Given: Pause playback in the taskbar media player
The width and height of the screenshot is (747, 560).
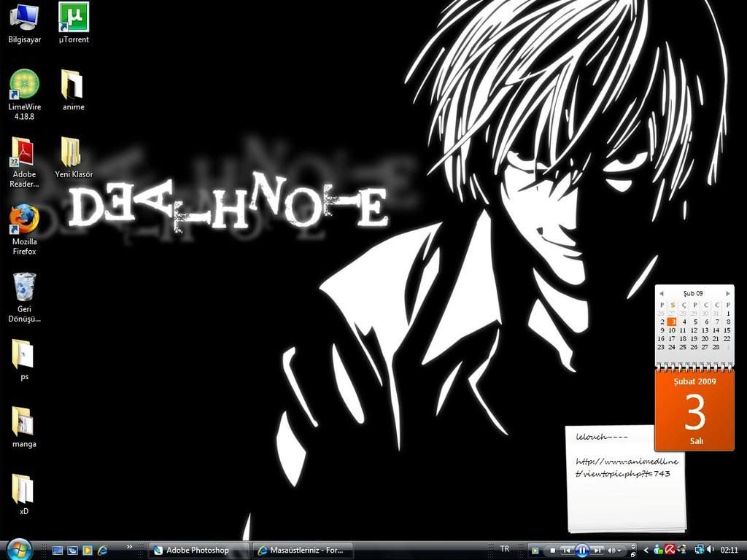Looking at the screenshot, I should pyautogui.click(x=582, y=551).
